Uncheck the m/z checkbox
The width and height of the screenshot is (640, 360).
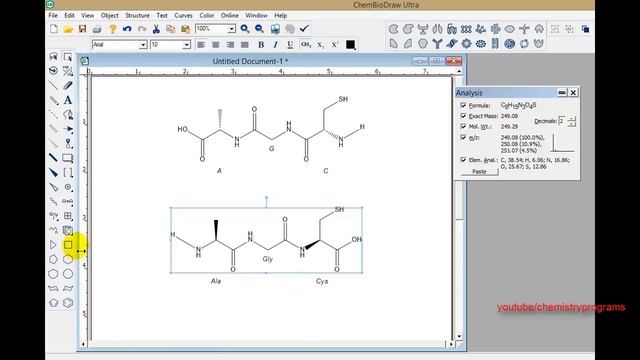pyautogui.click(x=463, y=138)
